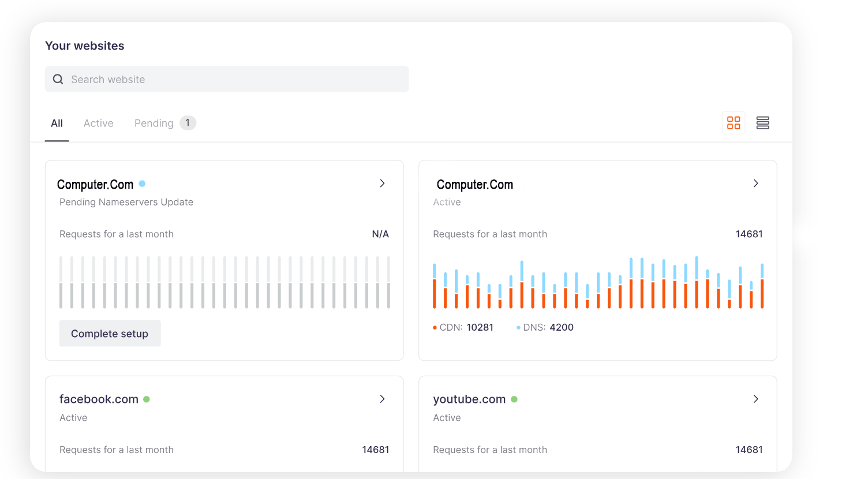Click green status dot next to youtube.com
Screen dimensions: 868x479
pos(514,399)
